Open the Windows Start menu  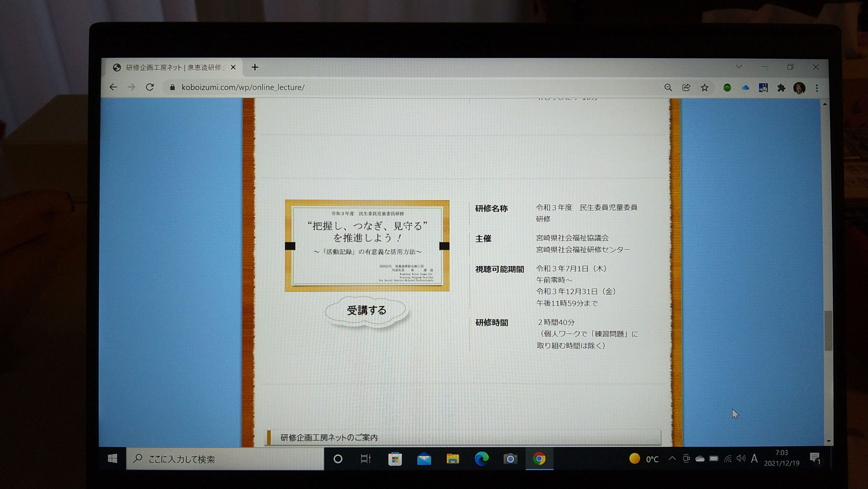tap(113, 459)
